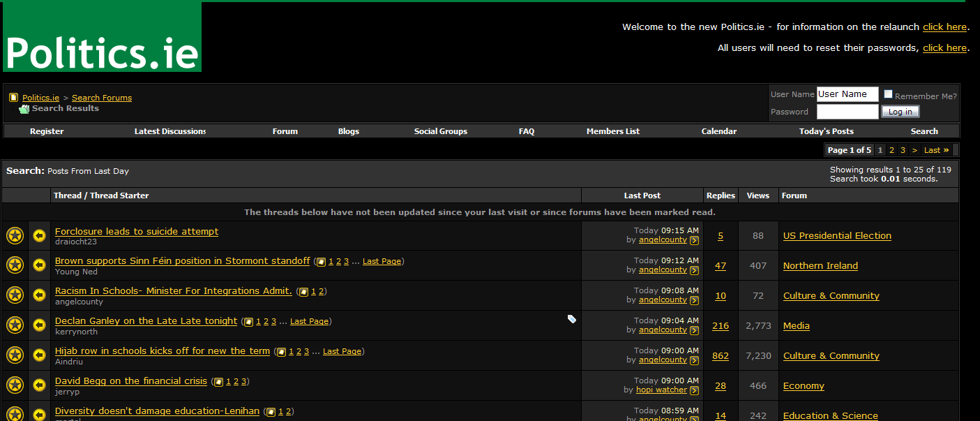This screenshot has width=980, height=421.
Task: Click star status icon for David Begg thread
Action: click(x=15, y=385)
